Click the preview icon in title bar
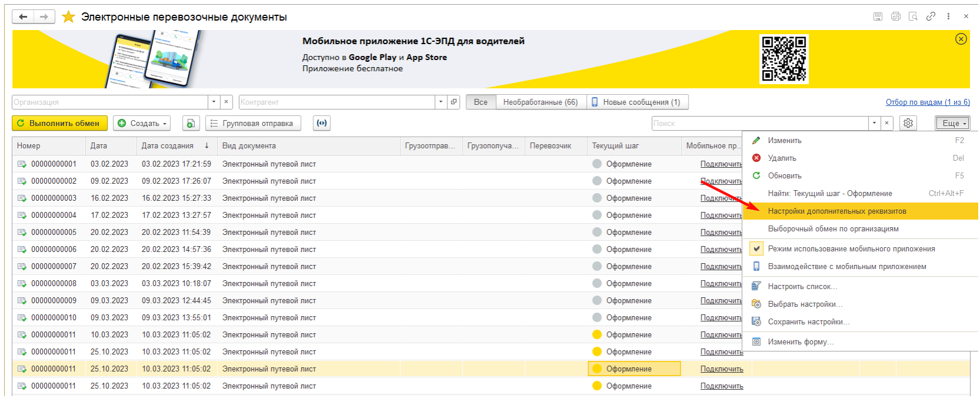 pyautogui.click(x=913, y=16)
